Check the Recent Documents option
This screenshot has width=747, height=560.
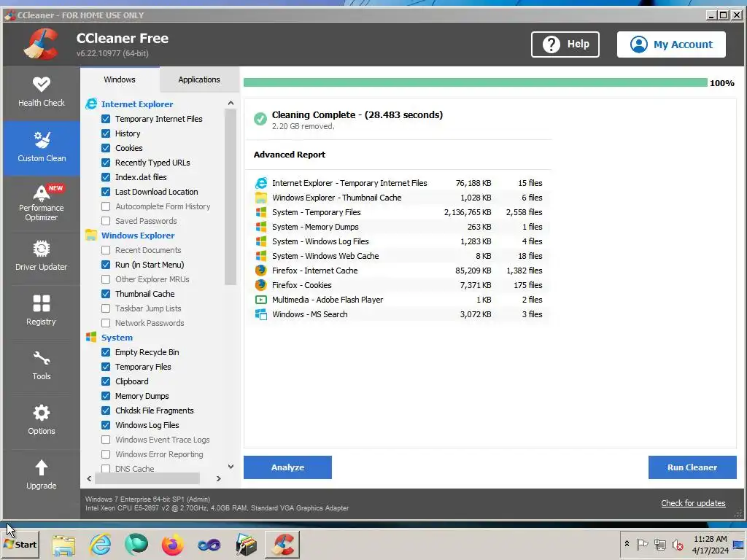[x=106, y=250]
